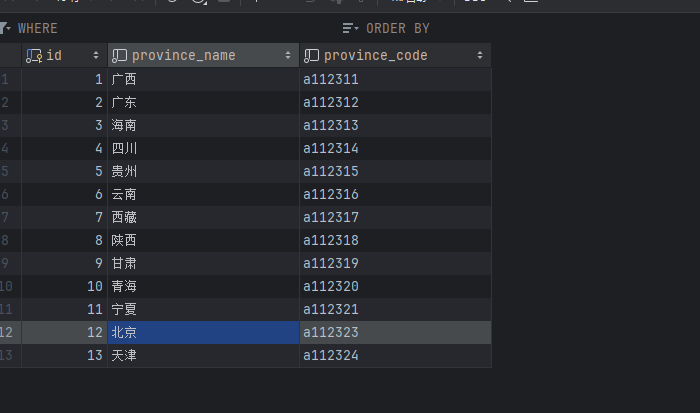
Task: Click the primary key icon on id column
Action: (x=34, y=56)
